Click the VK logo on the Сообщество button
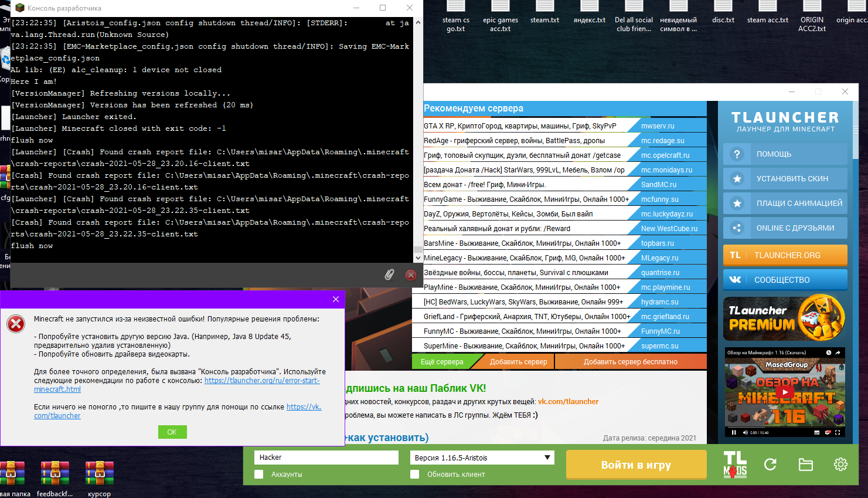 click(735, 280)
